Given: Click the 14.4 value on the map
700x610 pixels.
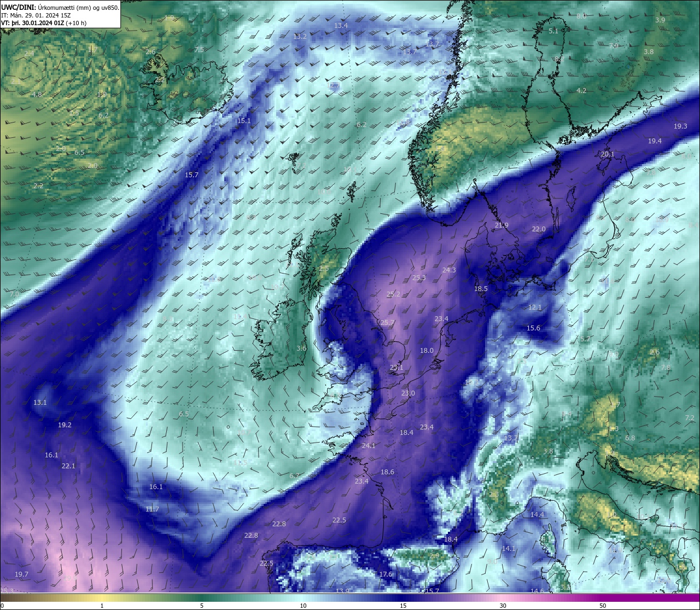Looking at the screenshot, I should [x=537, y=515].
